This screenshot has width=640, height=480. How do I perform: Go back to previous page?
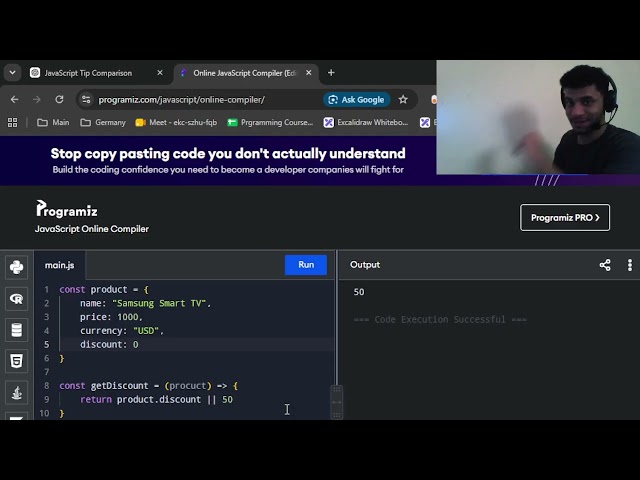coord(14,100)
